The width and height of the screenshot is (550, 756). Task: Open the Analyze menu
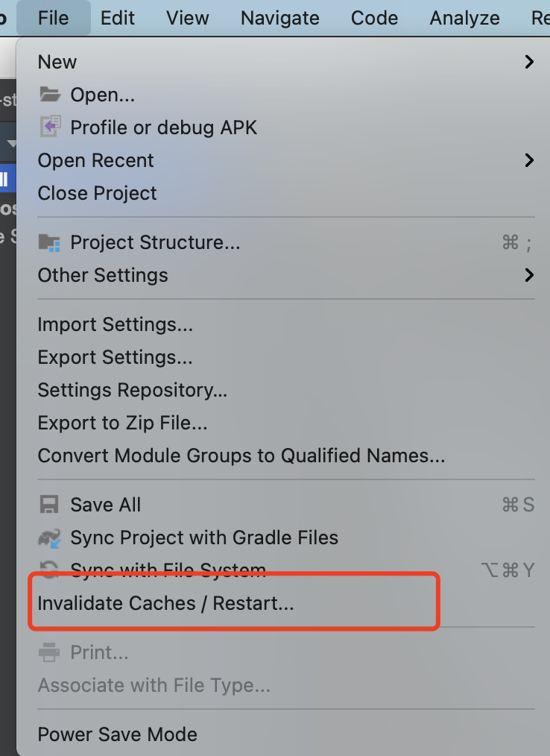click(464, 18)
